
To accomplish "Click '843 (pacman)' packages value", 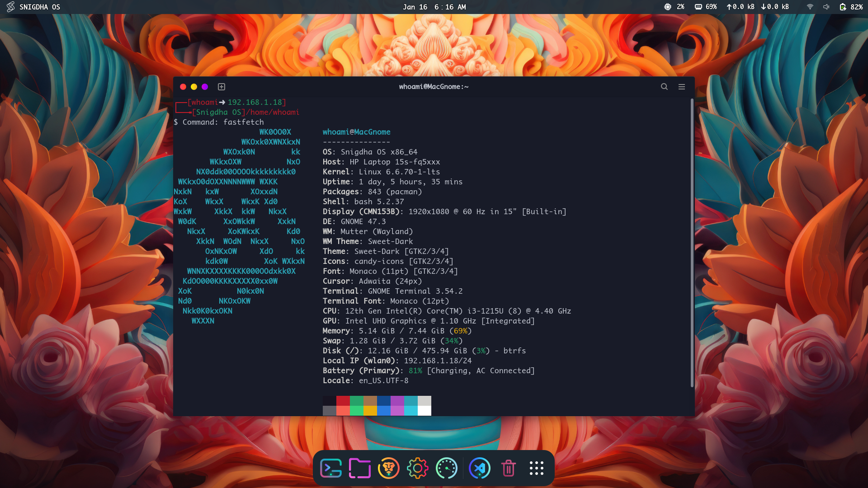I will (x=395, y=192).
